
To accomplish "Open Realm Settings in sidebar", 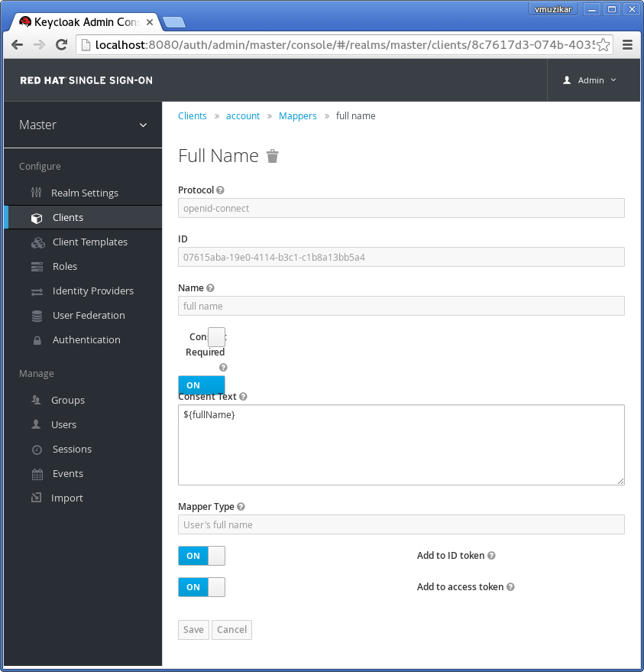I will 83,193.
